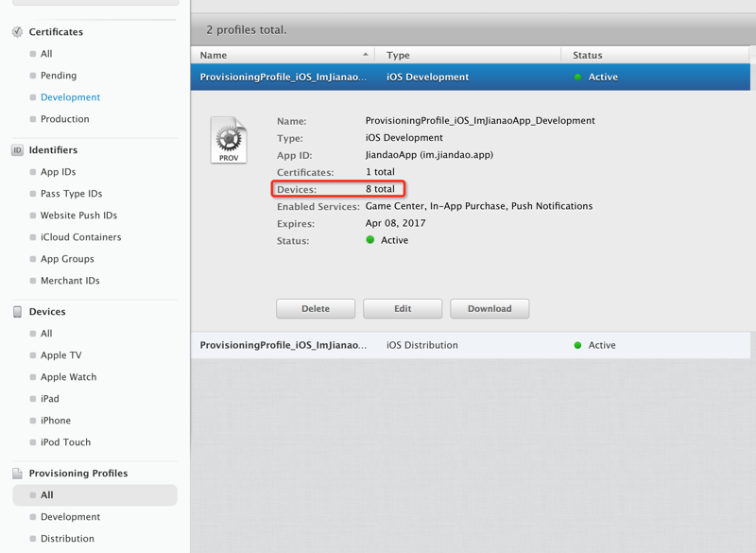756x553 pixels.
Task: Click the Devices section icon
Action: coord(17,312)
